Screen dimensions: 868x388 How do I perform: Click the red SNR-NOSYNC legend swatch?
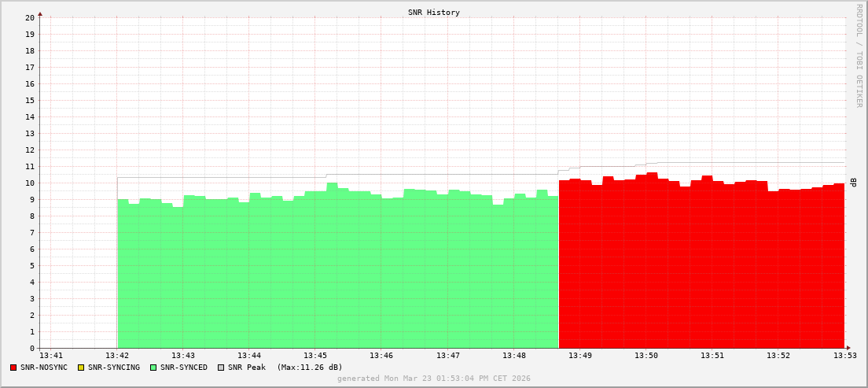click(14, 368)
